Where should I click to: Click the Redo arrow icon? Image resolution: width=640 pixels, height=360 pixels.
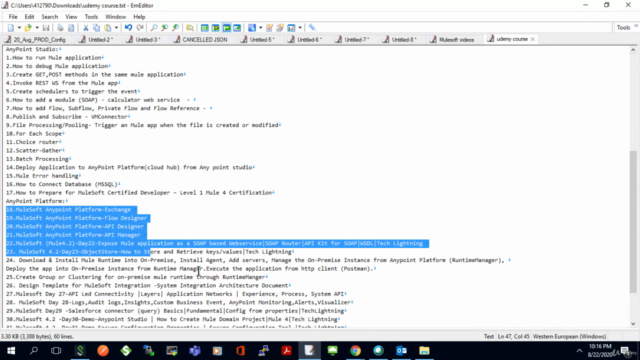(140, 28)
